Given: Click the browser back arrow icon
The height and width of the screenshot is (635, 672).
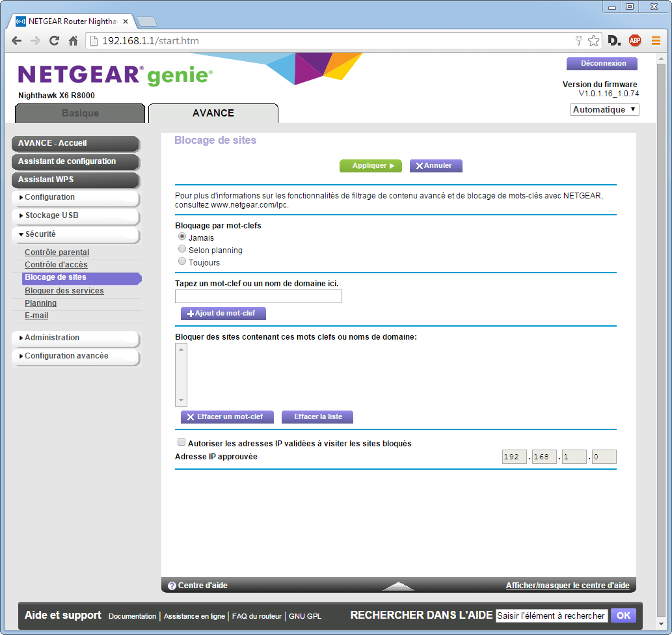Looking at the screenshot, I should tap(17, 41).
